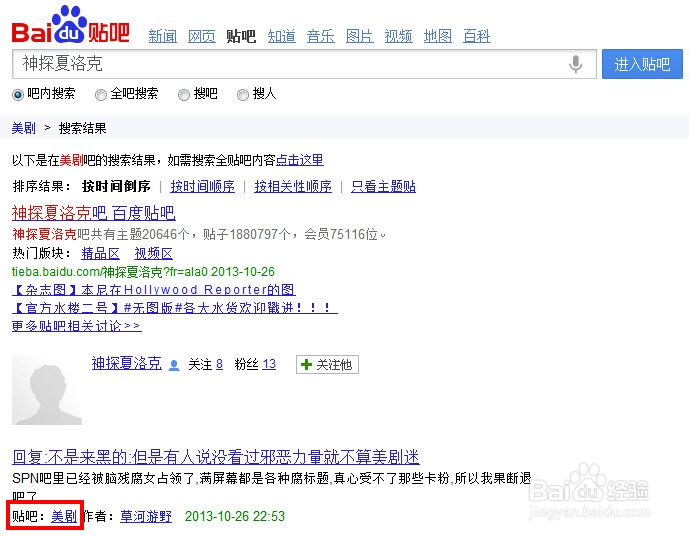Viewport: 689px width, 536px height.
Task: Filter with 只看主题贴 link
Action: pyautogui.click(x=383, y=186)
